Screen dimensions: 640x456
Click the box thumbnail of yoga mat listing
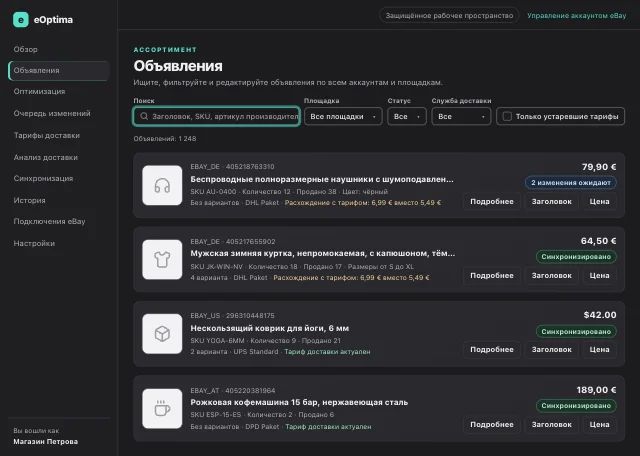coord(162,334)
